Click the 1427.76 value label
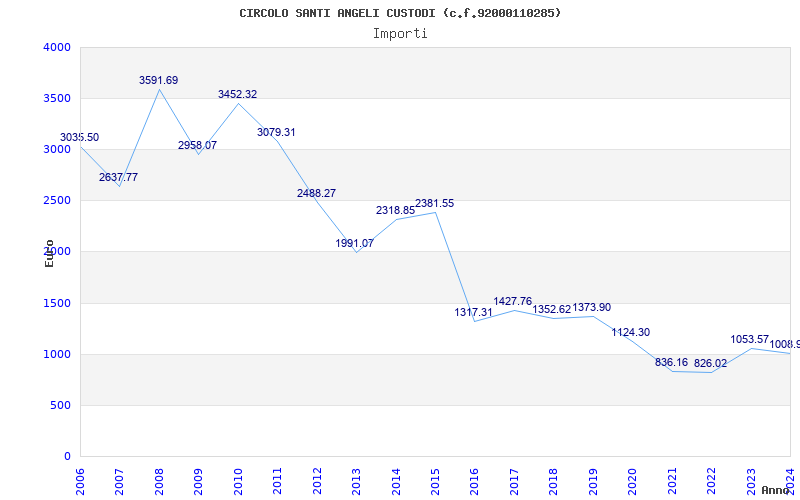Screen dimensions: 800x500 pos(512,302)
